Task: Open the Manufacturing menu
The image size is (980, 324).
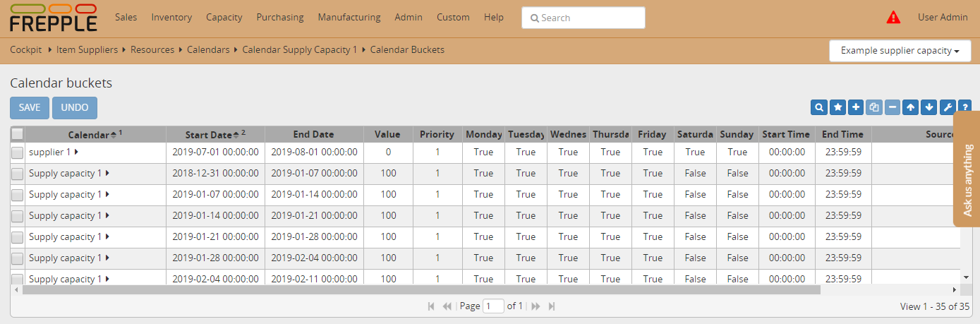Action: click(349, 17)
